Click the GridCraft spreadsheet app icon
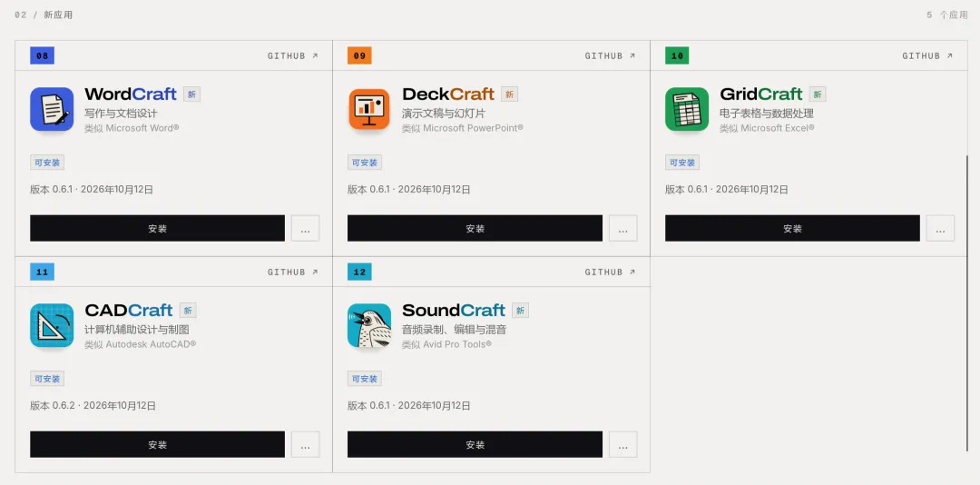Viewport: 980px width, 485px height. [687, 109]
